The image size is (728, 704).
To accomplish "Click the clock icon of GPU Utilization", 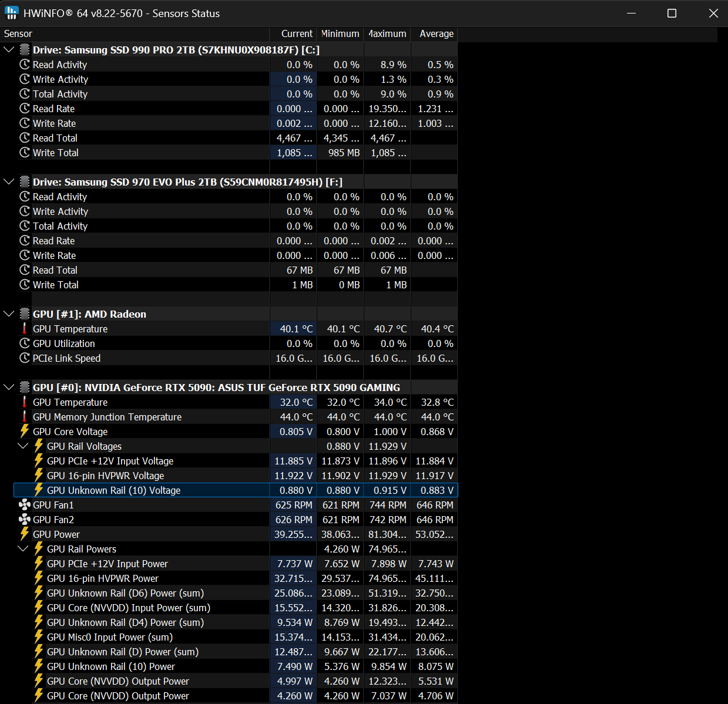I will pyautogui.click(x=25, y=343).
